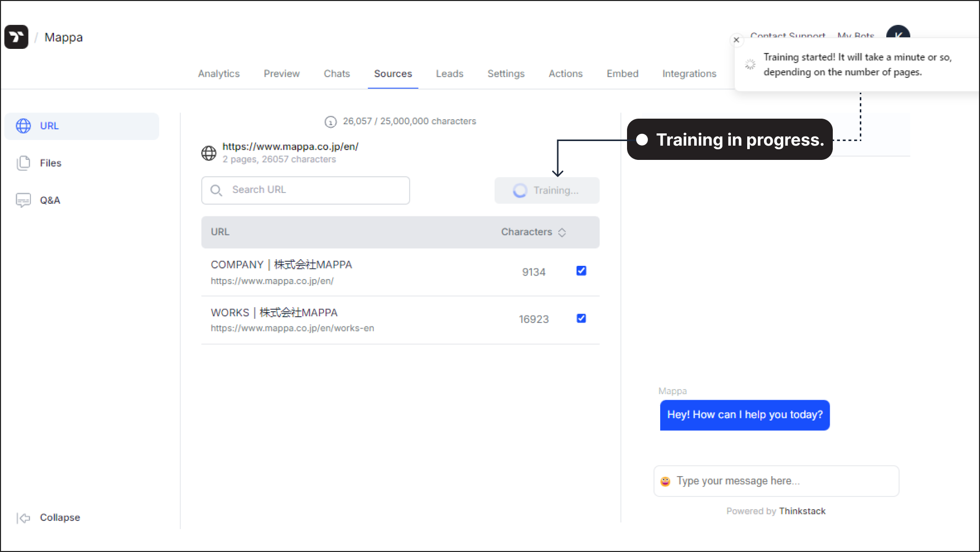Focus the Search URL field
Image resolution: width=980 pixels, height=552 pixels.
click(x=306, y=190)
